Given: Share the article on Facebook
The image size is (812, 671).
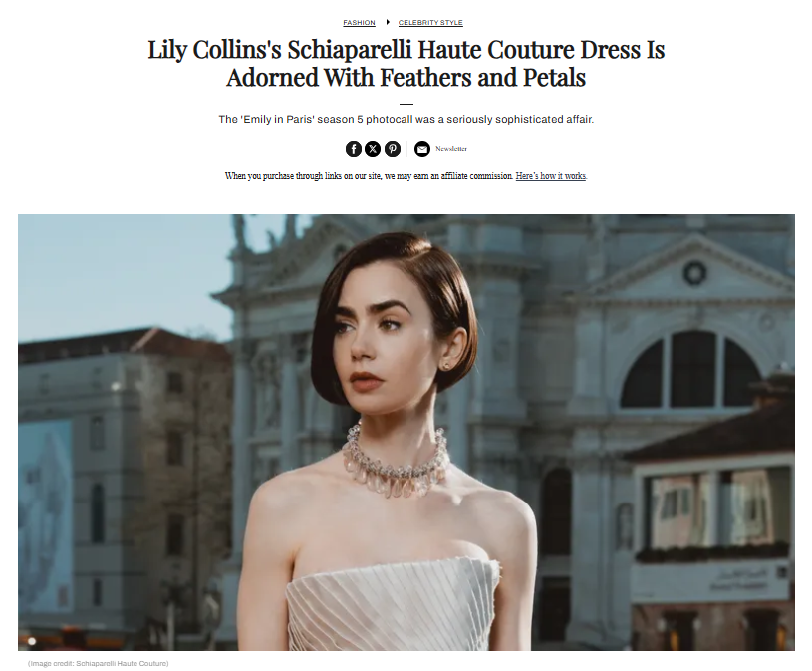Looking at the screenshot, I should point(353,149).
